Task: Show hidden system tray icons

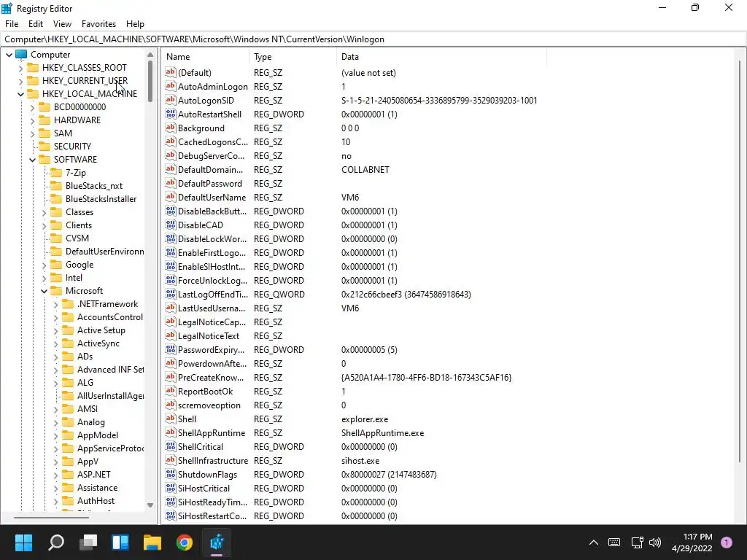Action: (594, 542)
